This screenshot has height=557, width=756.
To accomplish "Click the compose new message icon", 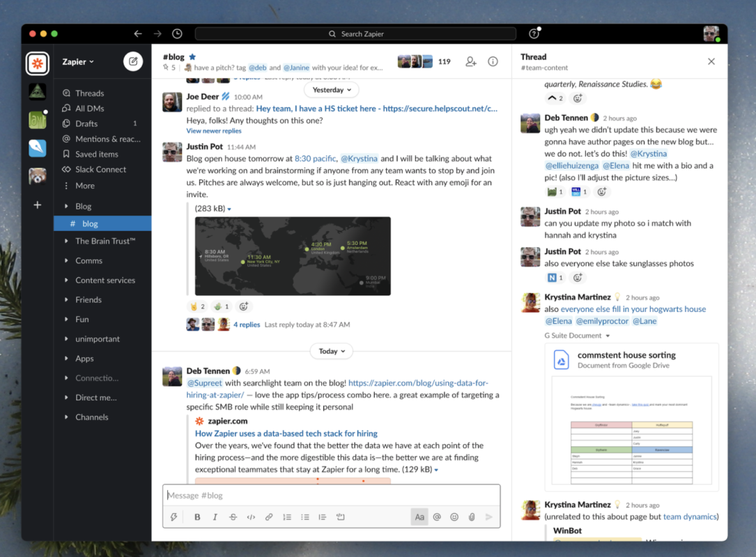I will tap(132, 61).
